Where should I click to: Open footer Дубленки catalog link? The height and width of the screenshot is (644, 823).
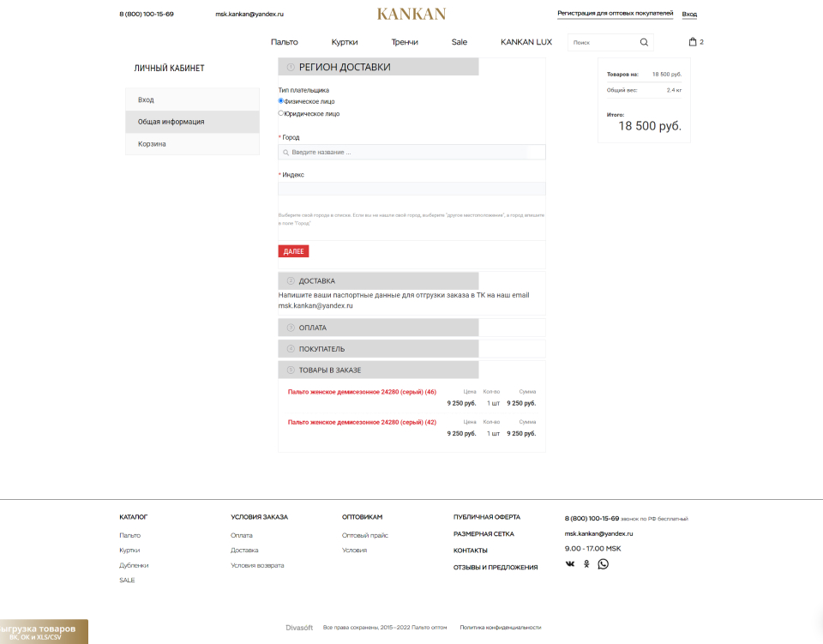tap(134, 565)
